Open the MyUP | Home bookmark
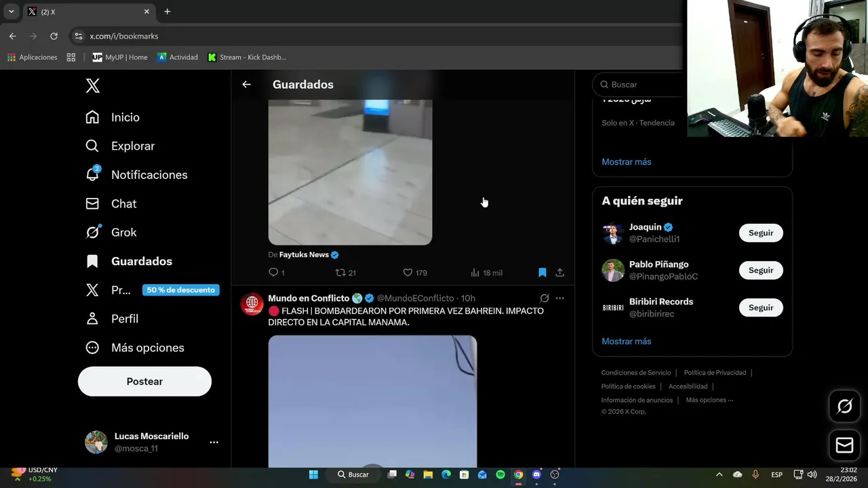Image resolution: width=868 pixels, height=488 pixels. pos(120,57)
